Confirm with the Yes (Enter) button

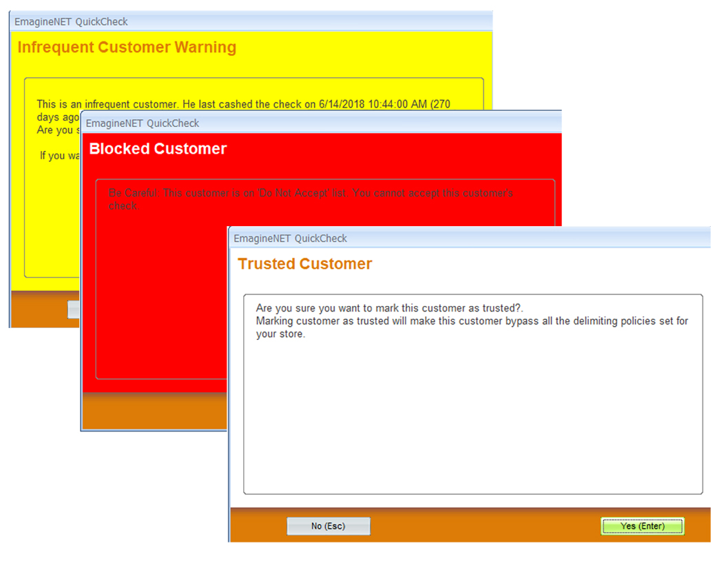[x=642, y=526]
